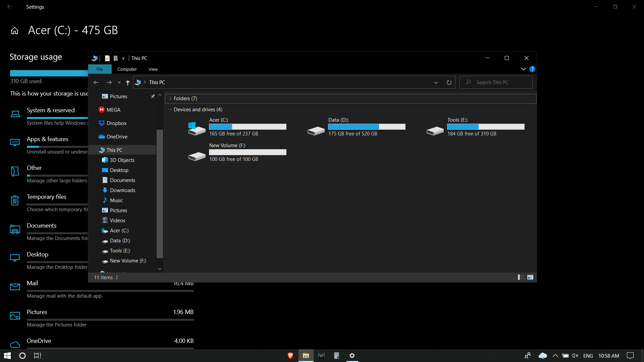Collapse the Devices and drives group
644x362 pixels.
pos(170,110)
